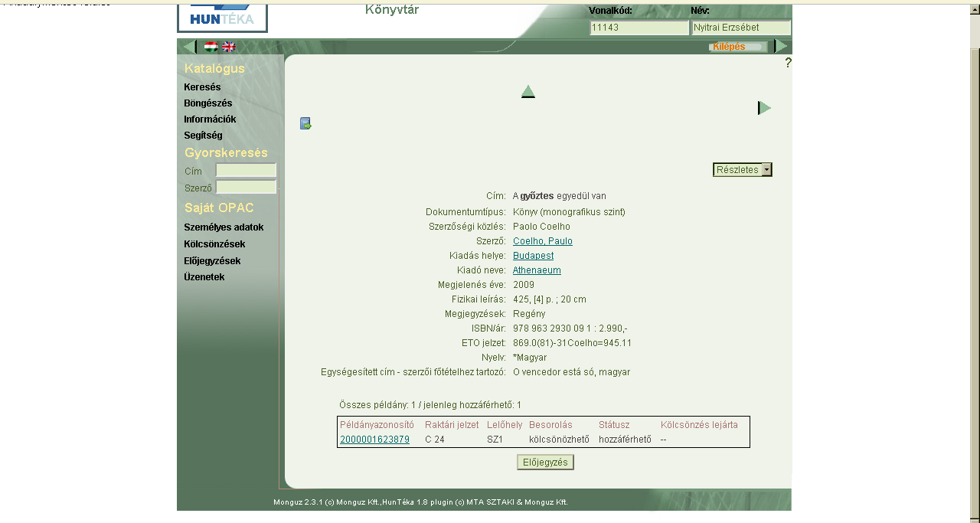Open the Részletes view format dropdown
Image resolution: width=980 pixels, height=523 pixels.
click(743, 170)
